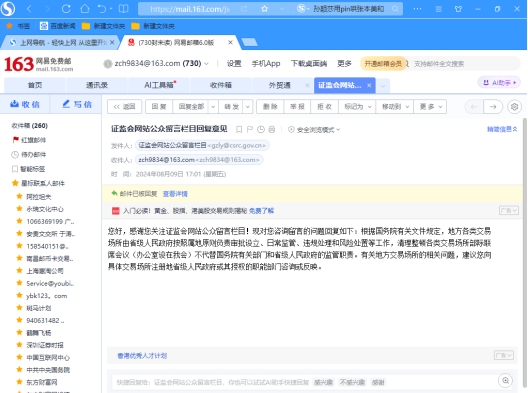Open browser three-dot more menu
The image size is (528, 393).
[418, 9]
